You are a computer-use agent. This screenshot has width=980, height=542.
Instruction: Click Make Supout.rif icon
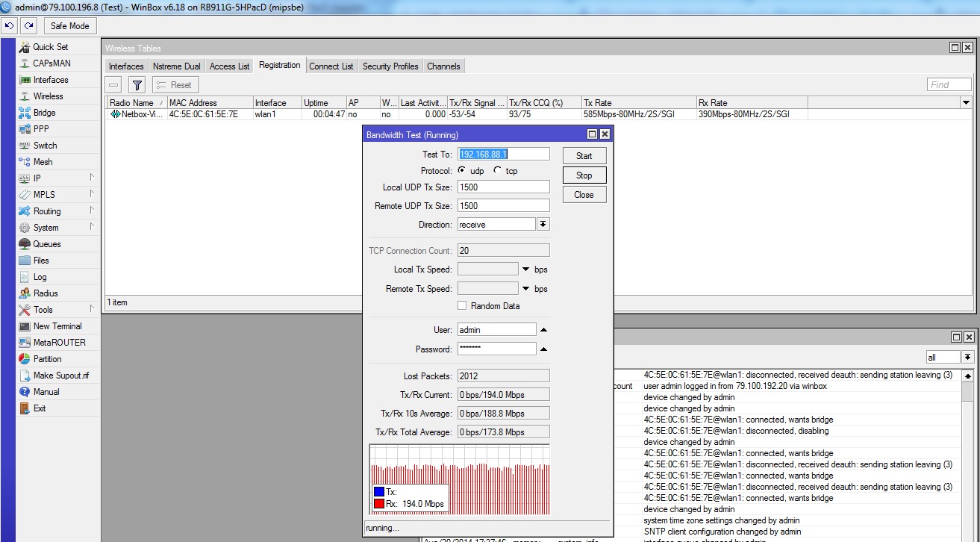[25, 376]
